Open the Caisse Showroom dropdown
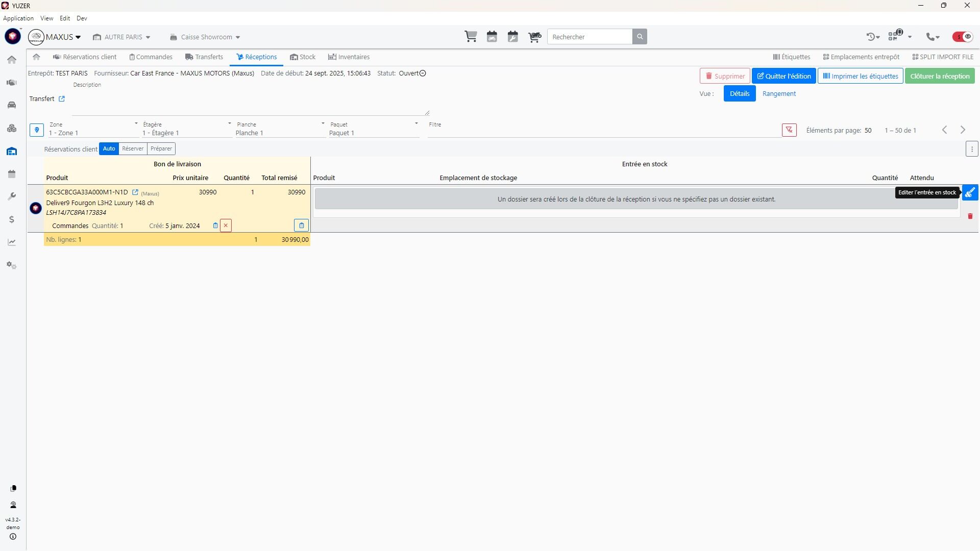Image resolution: width=980 pixels, height=551 pixels. (x=205, y=37)
